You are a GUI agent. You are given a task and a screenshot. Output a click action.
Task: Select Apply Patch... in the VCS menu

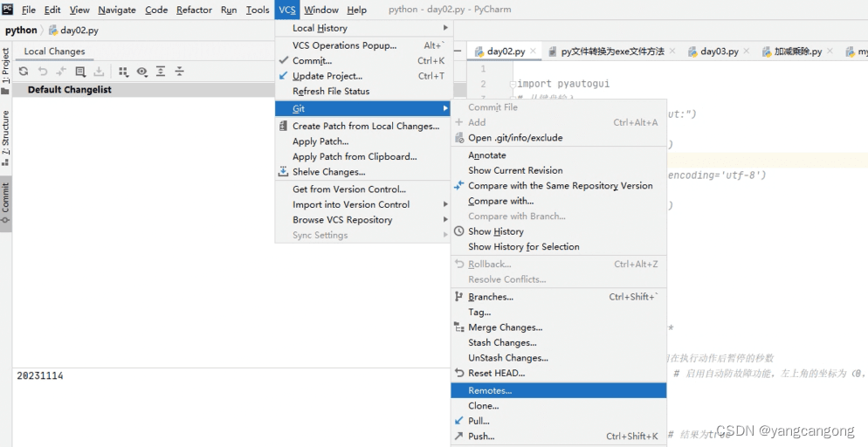[x=363, y=141]
